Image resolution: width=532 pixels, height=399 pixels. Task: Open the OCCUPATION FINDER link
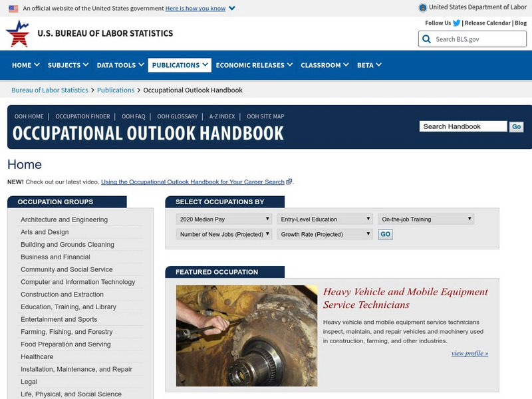click(x=82, y=116)
